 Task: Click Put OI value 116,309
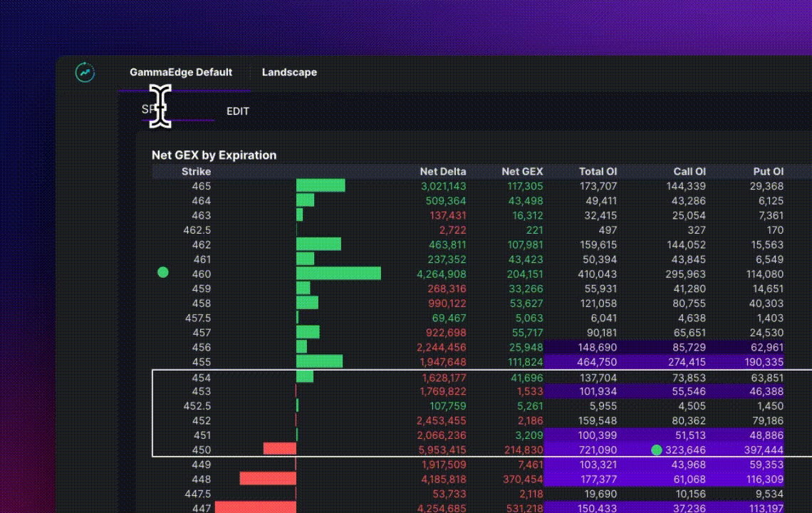(764, 480)
